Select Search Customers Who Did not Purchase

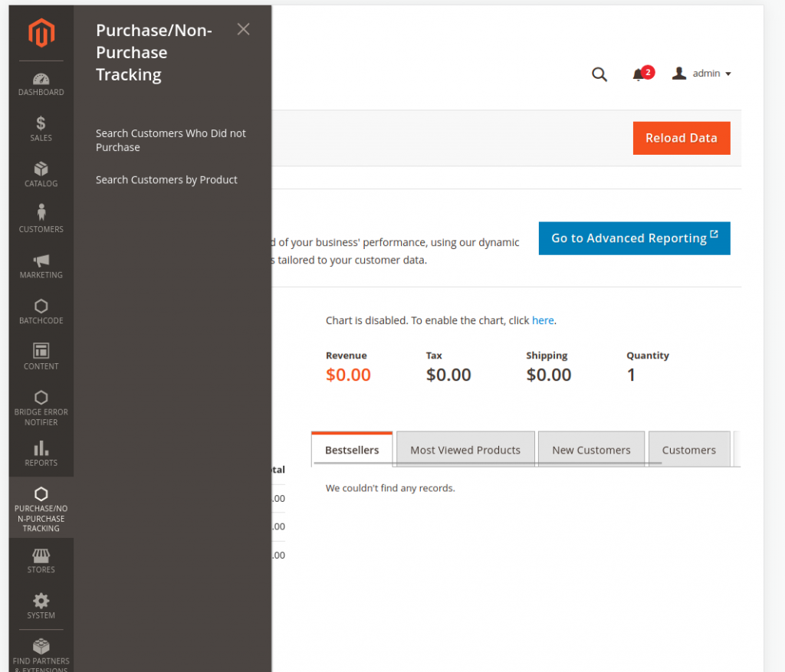170,140
